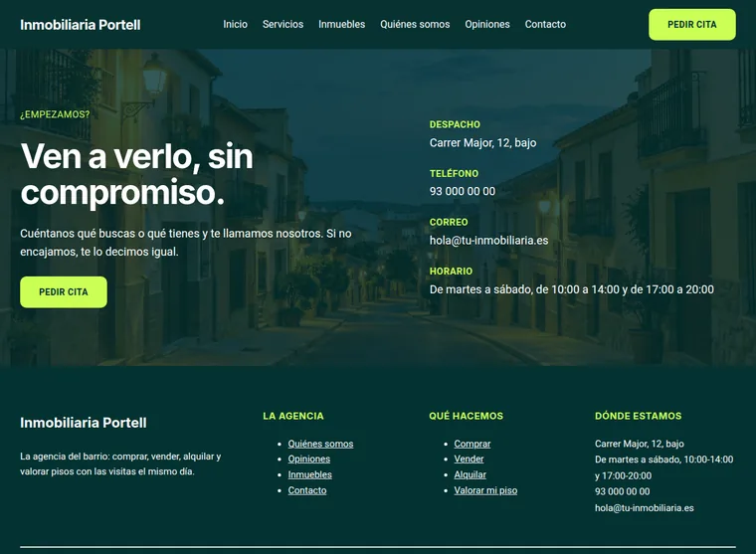
Task: Open Quiénes somos in the header menu
Action: [x=415, y=24]
